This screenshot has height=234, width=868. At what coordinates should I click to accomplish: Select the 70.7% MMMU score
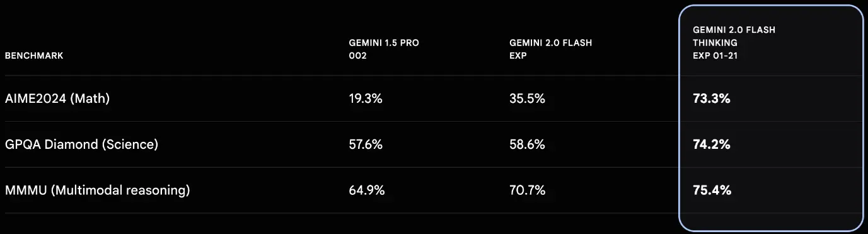[x=527, y=190]
